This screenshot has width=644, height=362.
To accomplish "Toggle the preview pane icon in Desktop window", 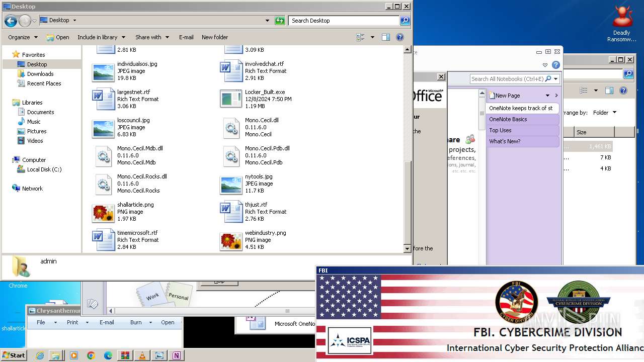I will [386, 37].
